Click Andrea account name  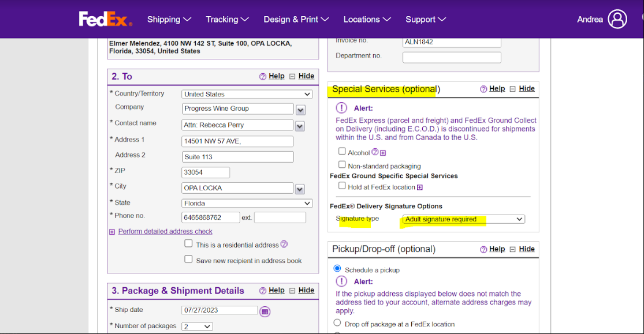coord(590,19)
